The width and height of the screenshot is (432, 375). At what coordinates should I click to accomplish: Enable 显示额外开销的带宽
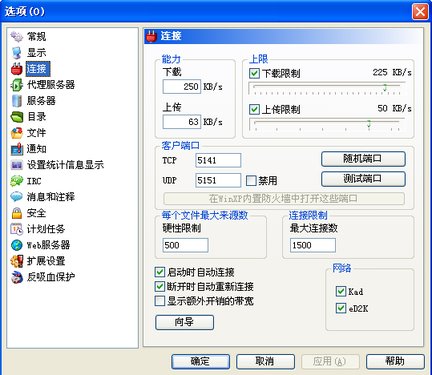pos(160,301)
